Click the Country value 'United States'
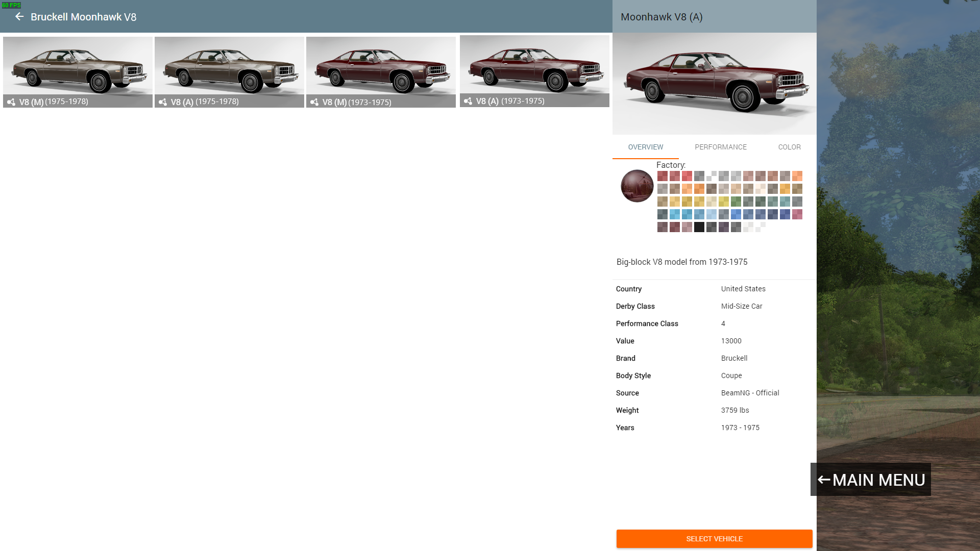 point(743,289)
